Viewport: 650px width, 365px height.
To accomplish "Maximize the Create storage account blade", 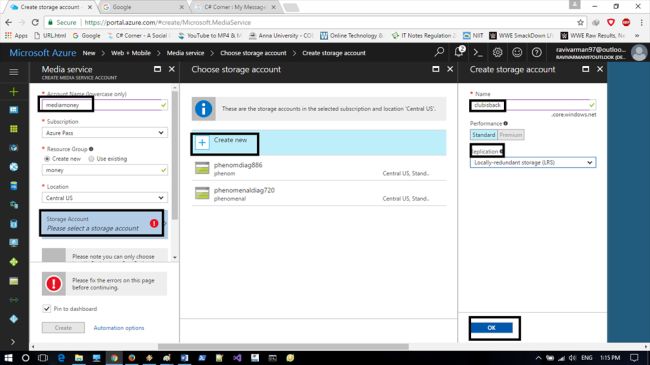I will [x=586, y=69].
